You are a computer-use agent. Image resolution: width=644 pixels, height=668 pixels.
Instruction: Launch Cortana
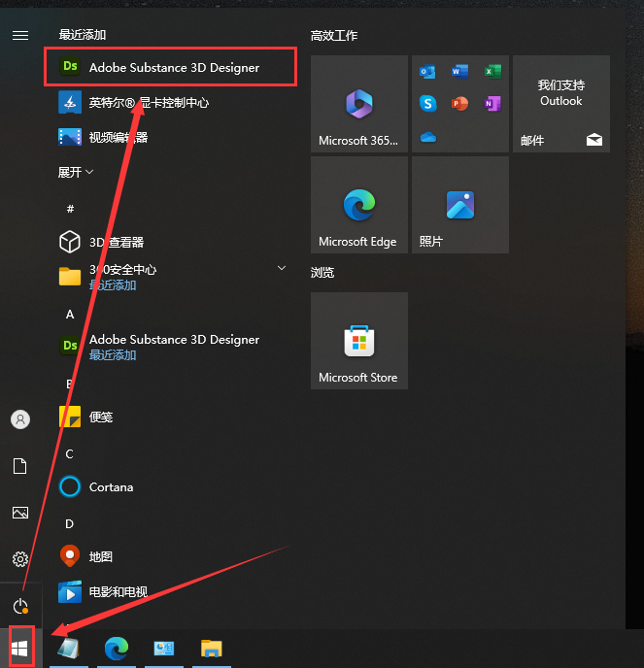170,486
